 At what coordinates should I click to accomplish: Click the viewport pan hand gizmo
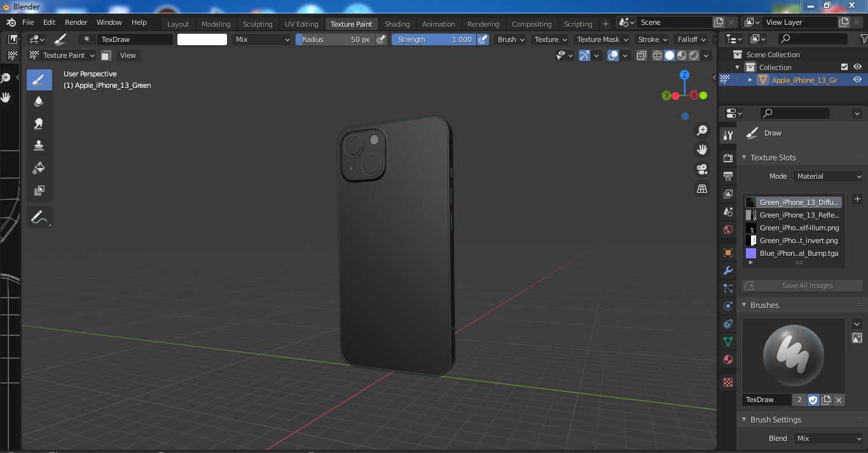pos(702,150)
